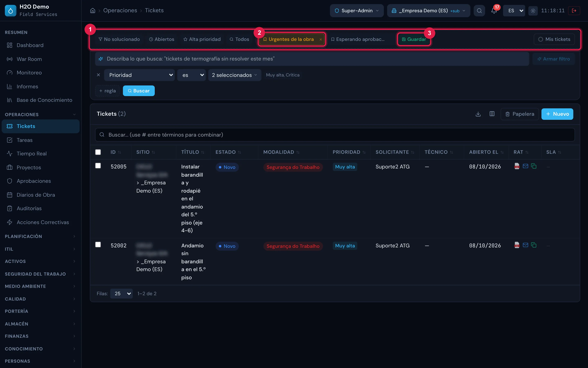Delete the 'Urgentes de la obra' saved filter
Screen dimensions: 588x368
[321, 39]
